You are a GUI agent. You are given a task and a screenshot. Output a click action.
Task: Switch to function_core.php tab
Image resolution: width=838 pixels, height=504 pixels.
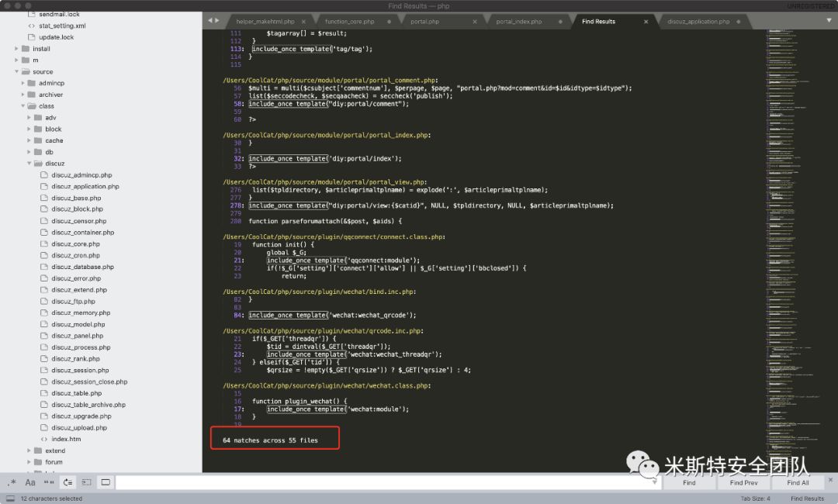[349, 22]
